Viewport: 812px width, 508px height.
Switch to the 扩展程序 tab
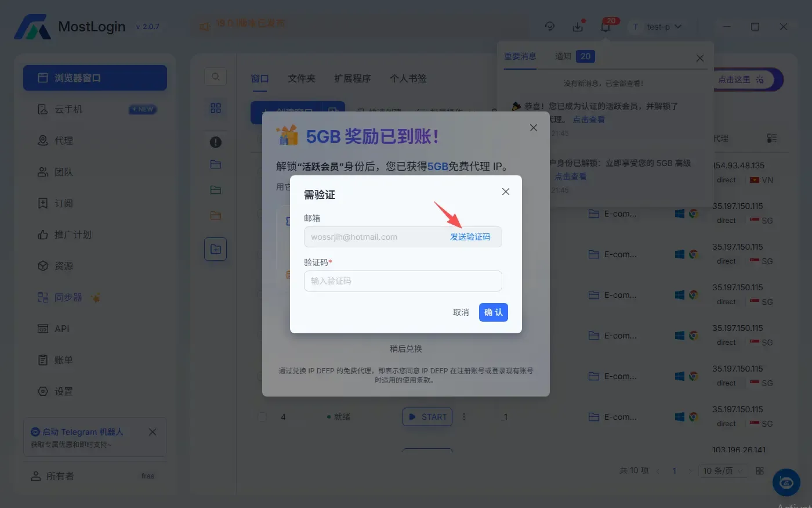click(x=353, y=78)
